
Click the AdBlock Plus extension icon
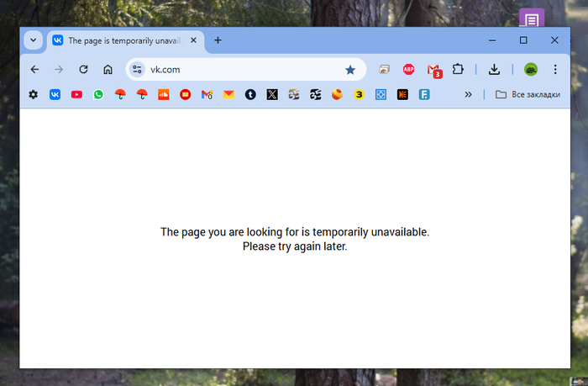(408, 70)
